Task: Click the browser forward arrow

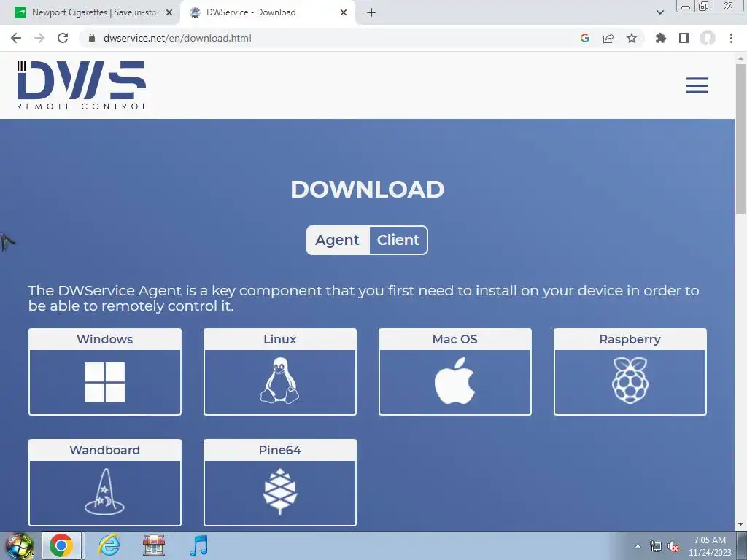Action: pos(39,38)
